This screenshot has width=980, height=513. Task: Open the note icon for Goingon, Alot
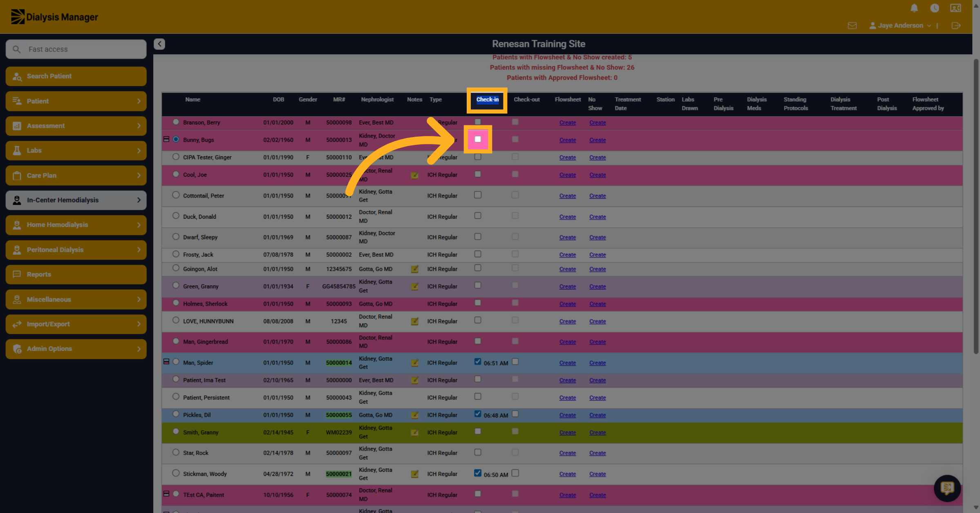tap(414, 269)
